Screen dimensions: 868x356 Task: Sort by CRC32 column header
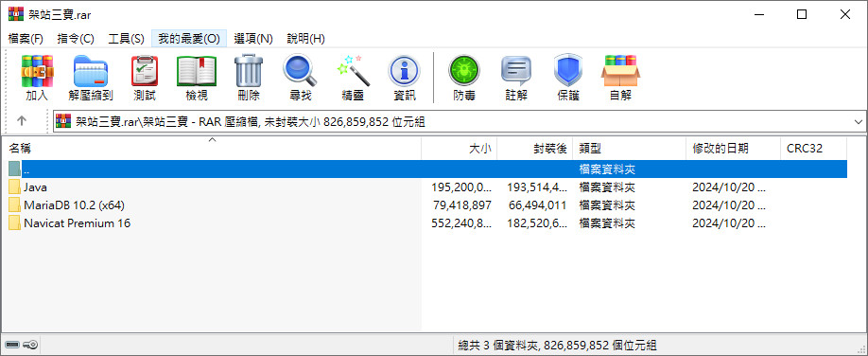(x=813, y=148)
